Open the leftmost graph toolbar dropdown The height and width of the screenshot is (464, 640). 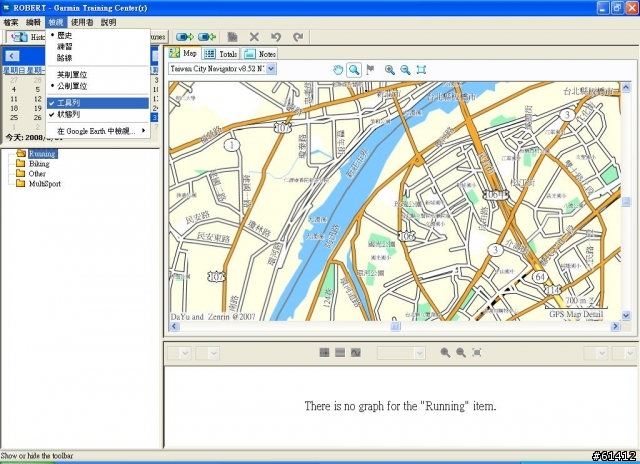click(185, 353)
